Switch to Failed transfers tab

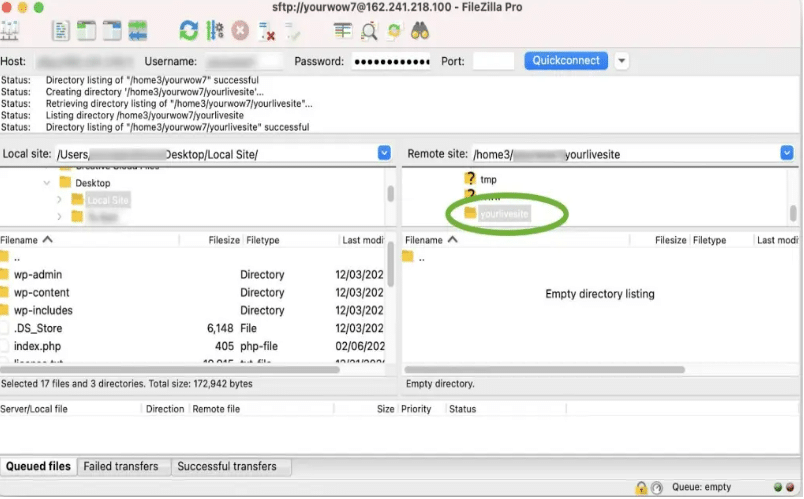121,467
